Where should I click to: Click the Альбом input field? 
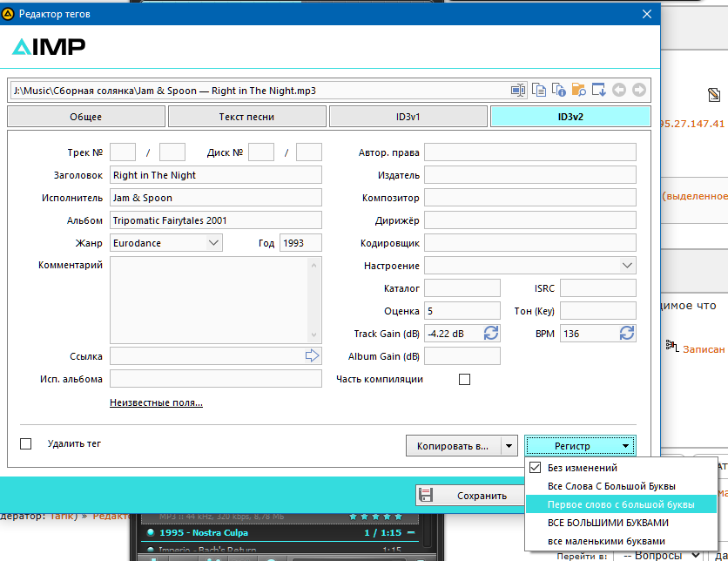(216, 220)
